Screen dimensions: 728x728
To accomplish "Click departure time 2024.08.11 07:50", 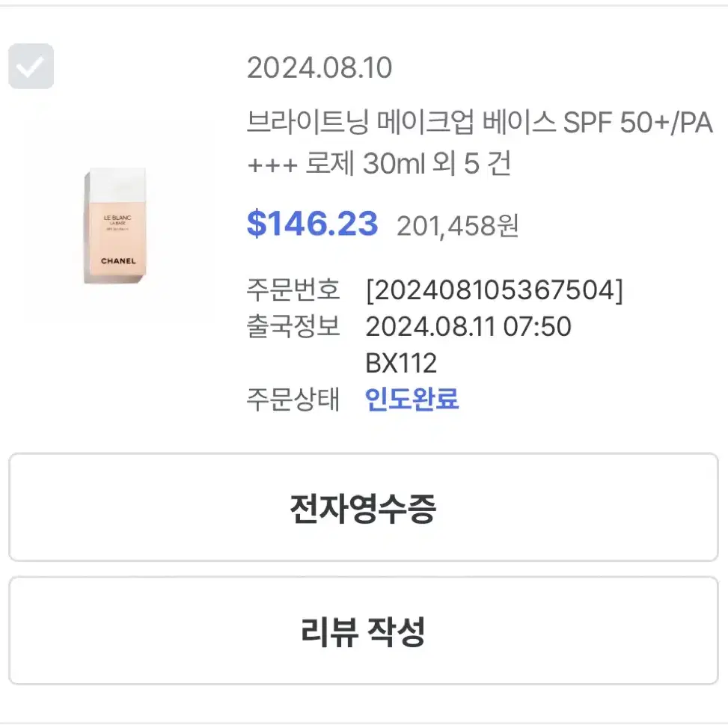I will (x=468, y=326).
